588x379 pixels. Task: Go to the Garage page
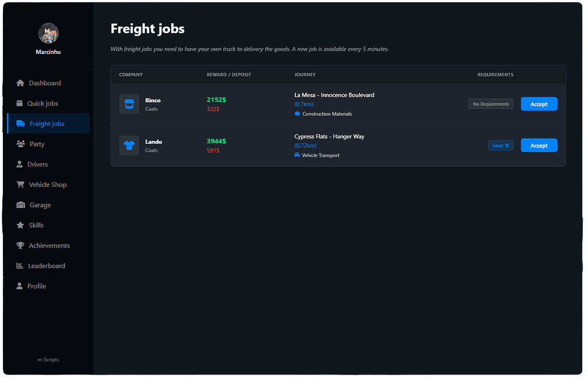48,205
